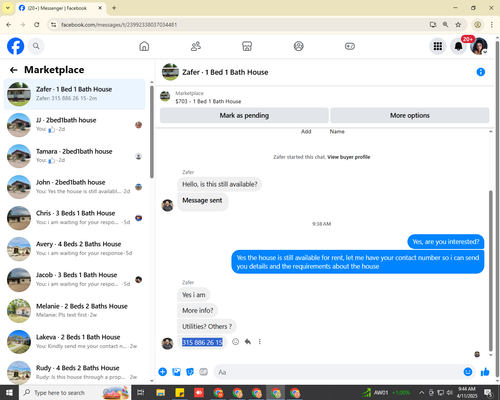Click the 'Utilities? Others ?' message
Screen dimensions: 500x400
(x=207, y=326)
